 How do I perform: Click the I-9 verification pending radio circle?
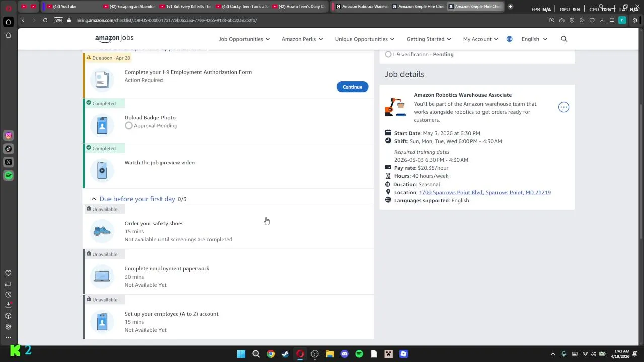pos(388,54)
